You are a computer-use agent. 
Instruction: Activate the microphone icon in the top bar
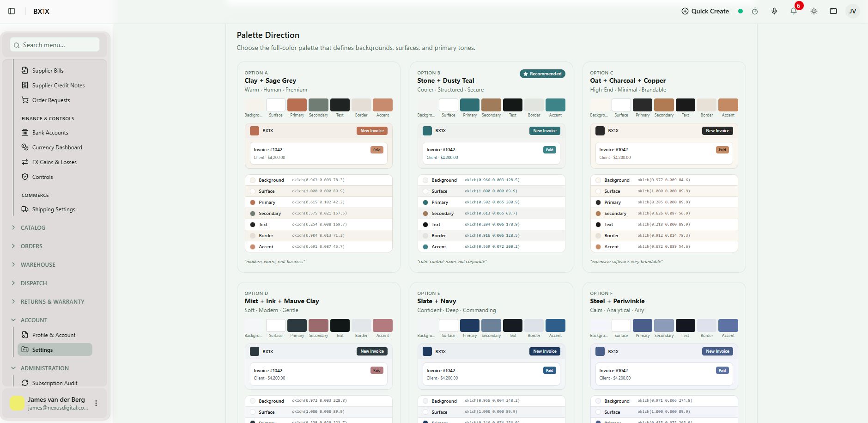774,11
